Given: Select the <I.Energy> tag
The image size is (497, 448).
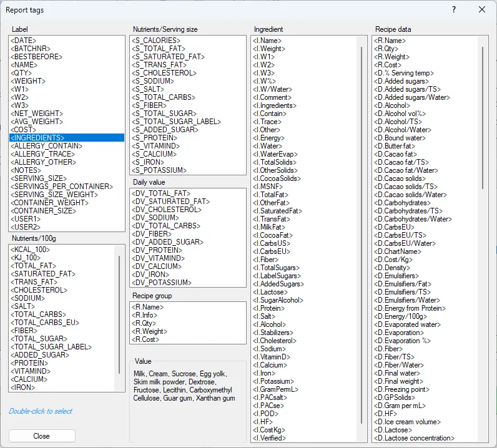Looking at the screenshot, I should coord(268,138).
